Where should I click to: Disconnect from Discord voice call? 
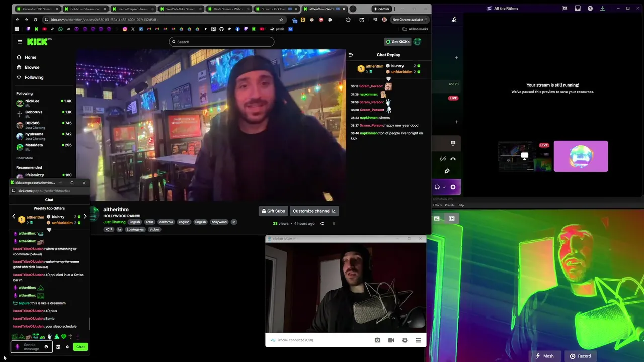pyautogui.click(x=453, y=159)
